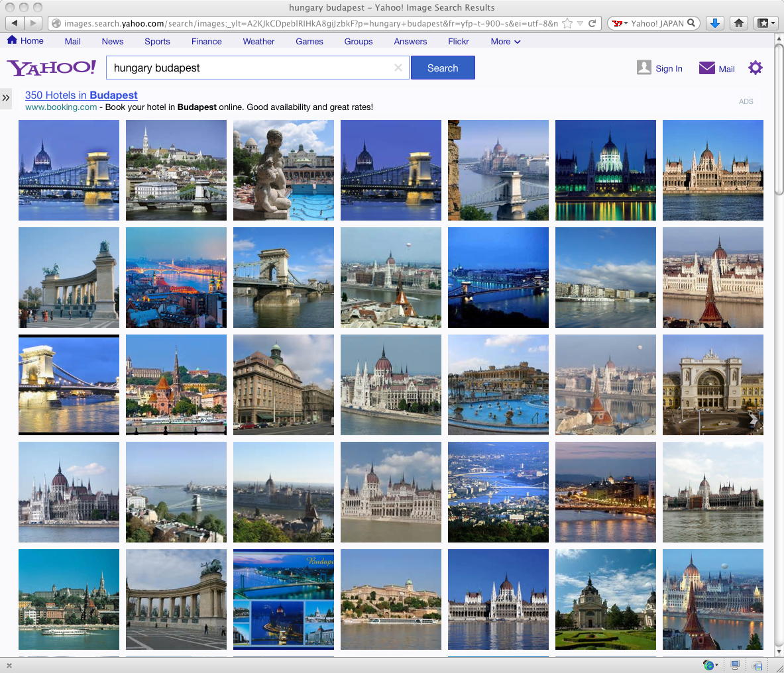The width and height of the screenshot is (784, 673).
Task: Expand the left sidebar chevron
Action: [x=5, y=98]
